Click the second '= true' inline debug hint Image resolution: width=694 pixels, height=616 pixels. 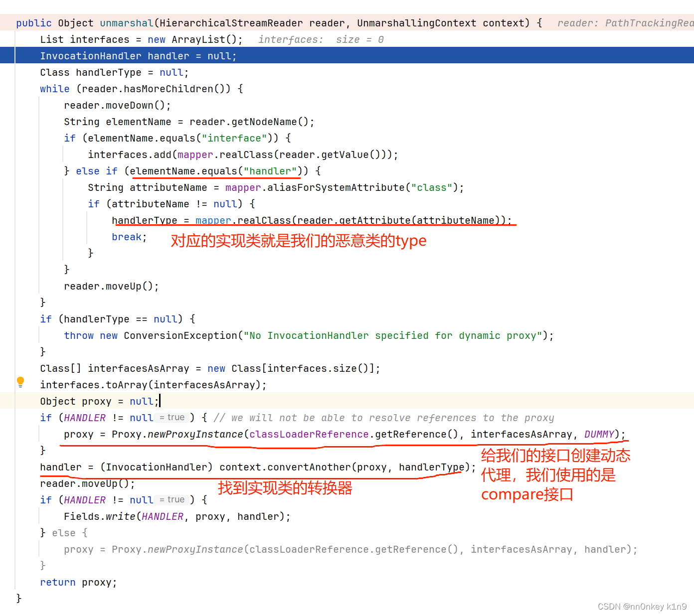(x=172, y=500)
